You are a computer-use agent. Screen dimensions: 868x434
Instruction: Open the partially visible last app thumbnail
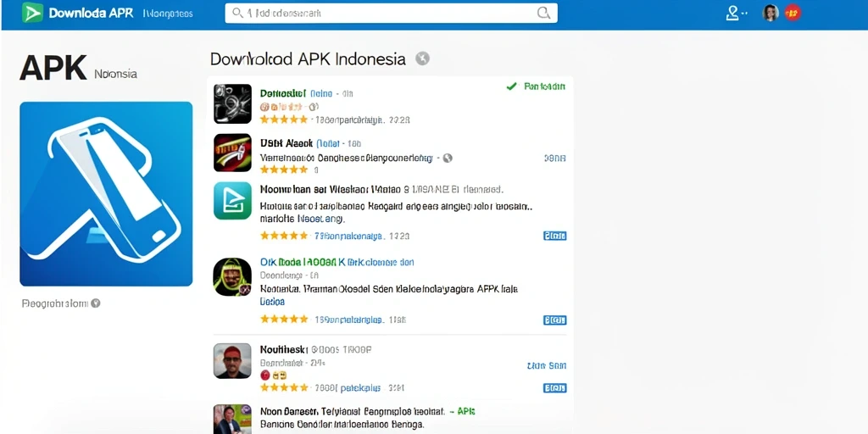pyautogui.click(x=232, y=419)
